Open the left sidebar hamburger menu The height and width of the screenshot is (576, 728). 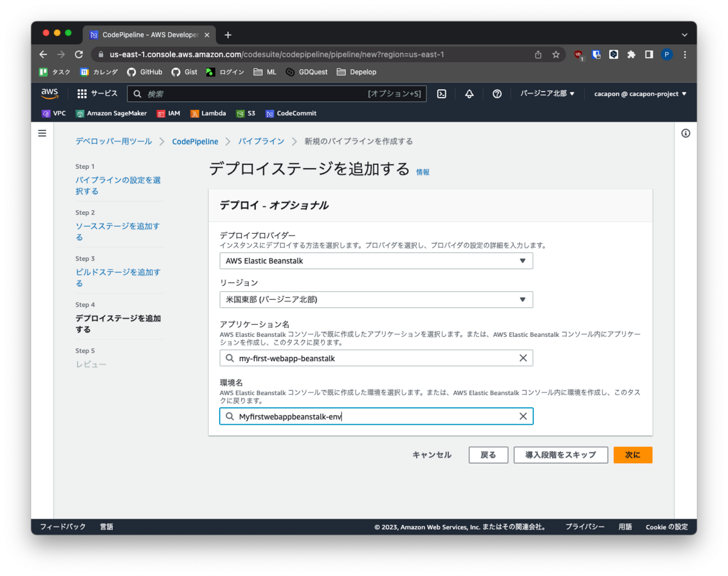click(x=42, y=133)
